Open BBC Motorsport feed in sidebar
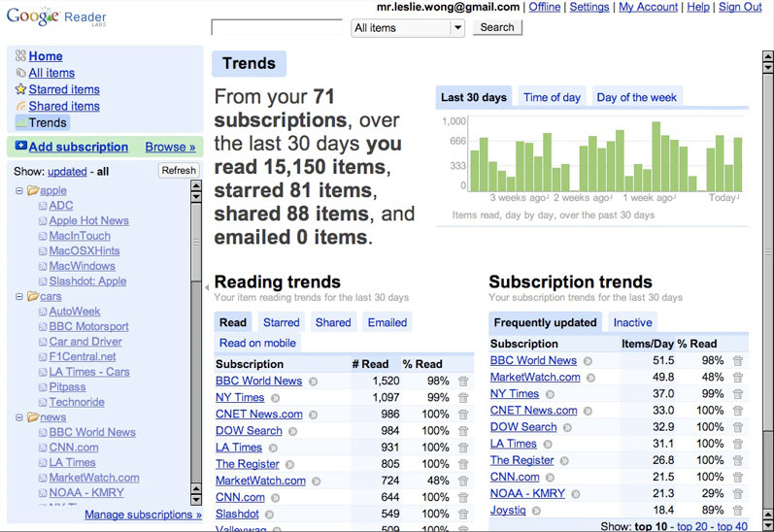The width and height of the screenshot is (774, 532). tap(88, 327)
